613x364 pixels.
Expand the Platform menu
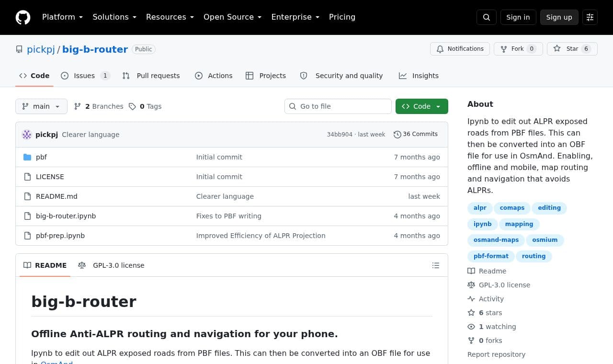tap(63, 17)
